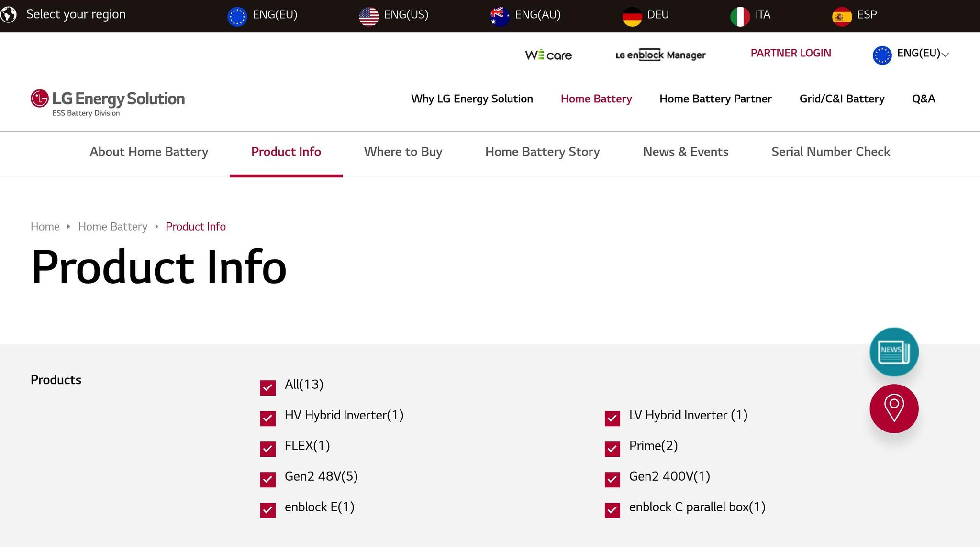
Task: Click the Products filter heading
Action: pyautogui.click(x=56, y=380)
